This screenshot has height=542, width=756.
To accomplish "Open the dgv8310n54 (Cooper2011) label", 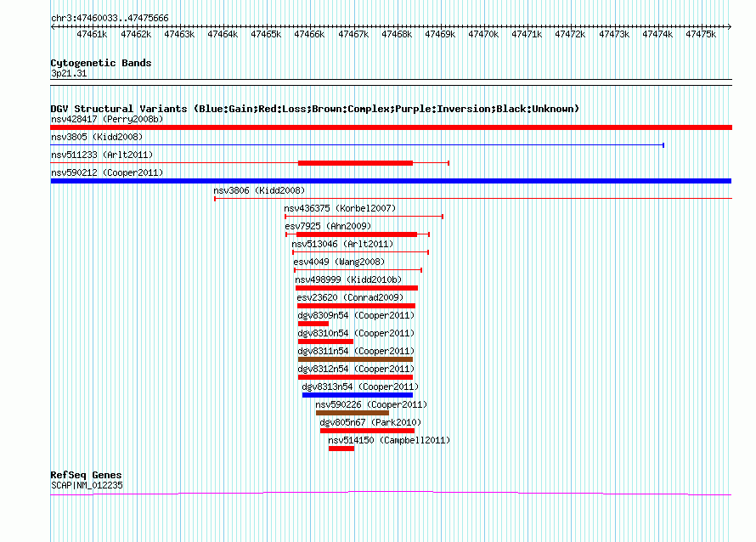I will pos(356,333).
